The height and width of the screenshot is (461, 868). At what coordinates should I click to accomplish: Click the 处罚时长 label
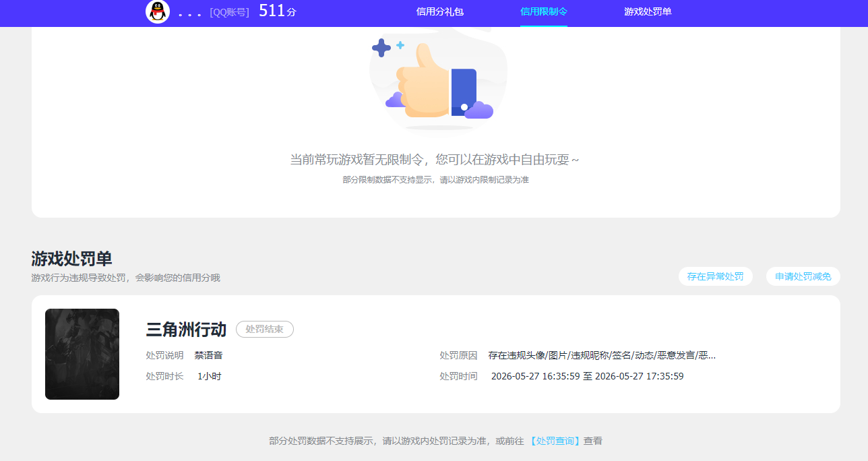164,376
